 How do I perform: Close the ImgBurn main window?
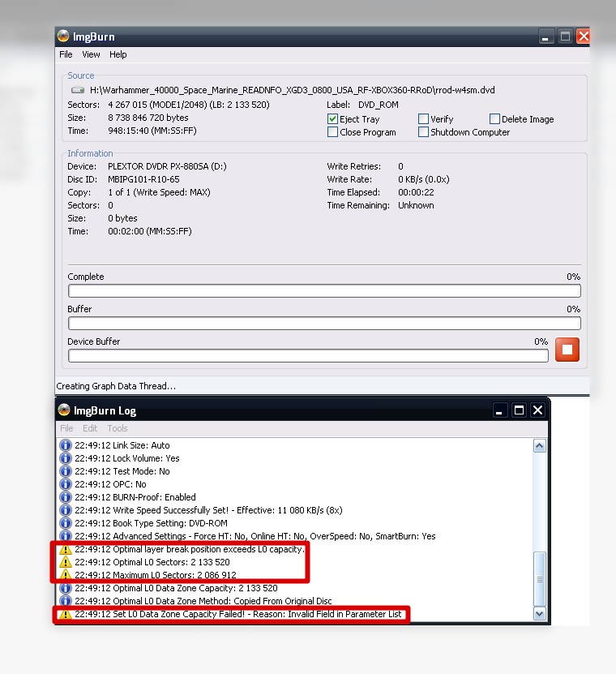pyautogui.click(x=583, y=36)
